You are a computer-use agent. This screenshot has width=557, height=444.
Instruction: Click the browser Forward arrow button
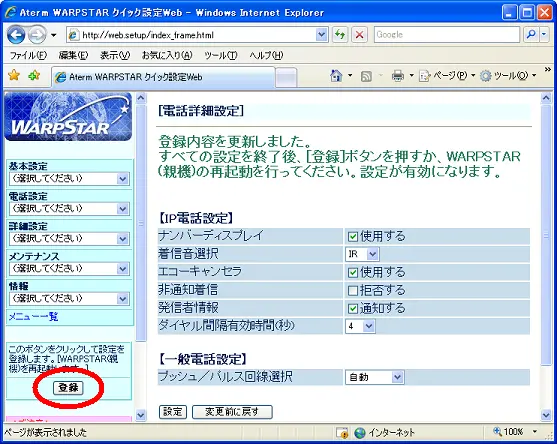point(37,35)
